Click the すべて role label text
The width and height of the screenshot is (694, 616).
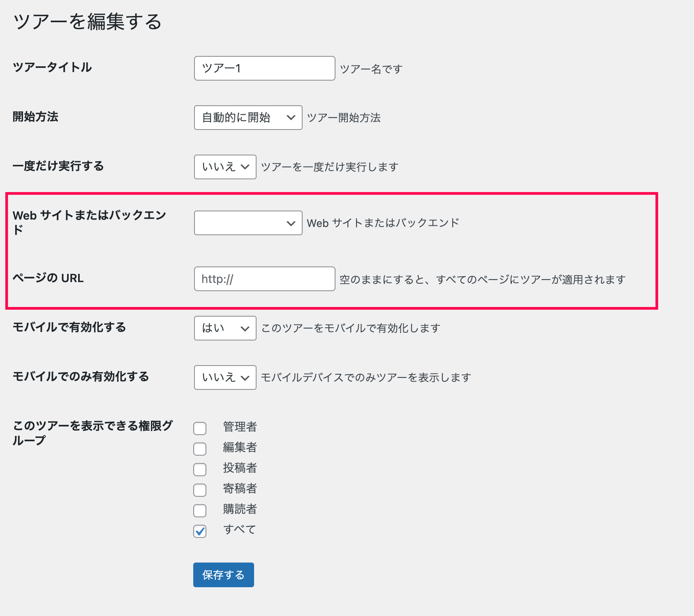240,530
